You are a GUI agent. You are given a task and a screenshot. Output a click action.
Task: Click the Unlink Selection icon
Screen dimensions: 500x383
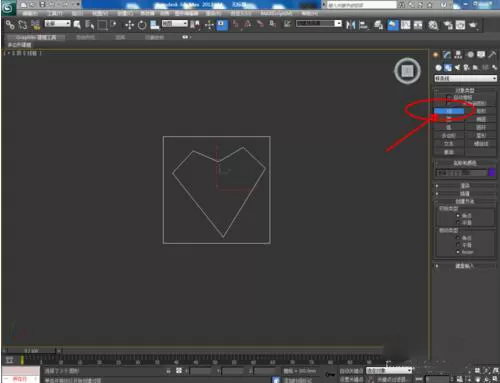click(x=23, y=25)
